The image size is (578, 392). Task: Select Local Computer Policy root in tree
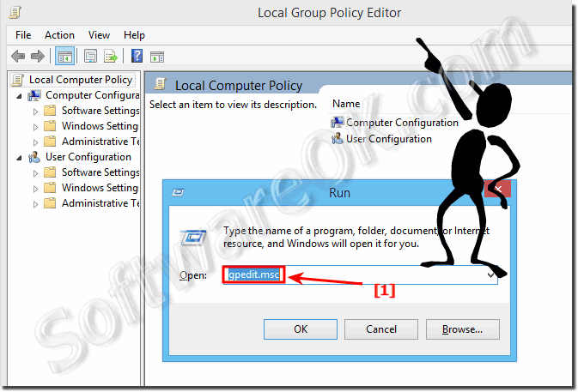[81, 80]
